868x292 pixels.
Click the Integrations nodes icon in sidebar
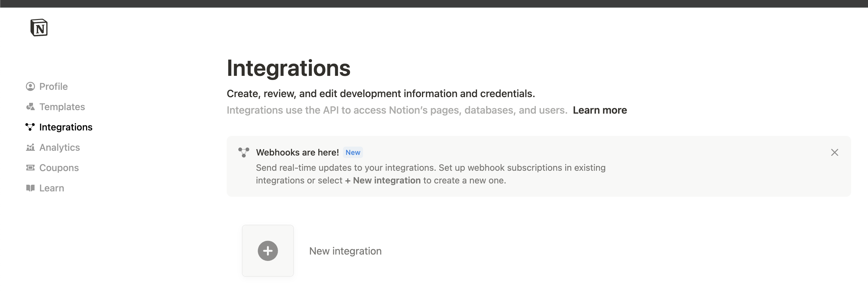pos(30,127)
